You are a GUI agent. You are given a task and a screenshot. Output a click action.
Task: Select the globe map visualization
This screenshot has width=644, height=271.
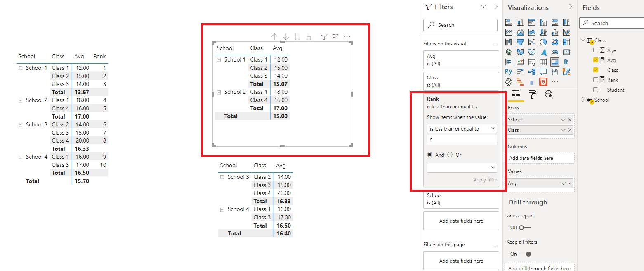(509, 52)
